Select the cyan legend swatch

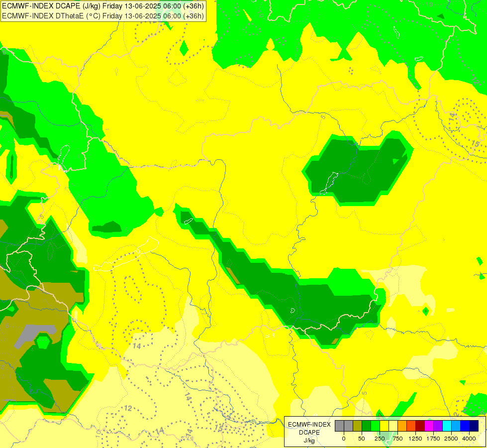pyautogui.click(x=447, y=426)
